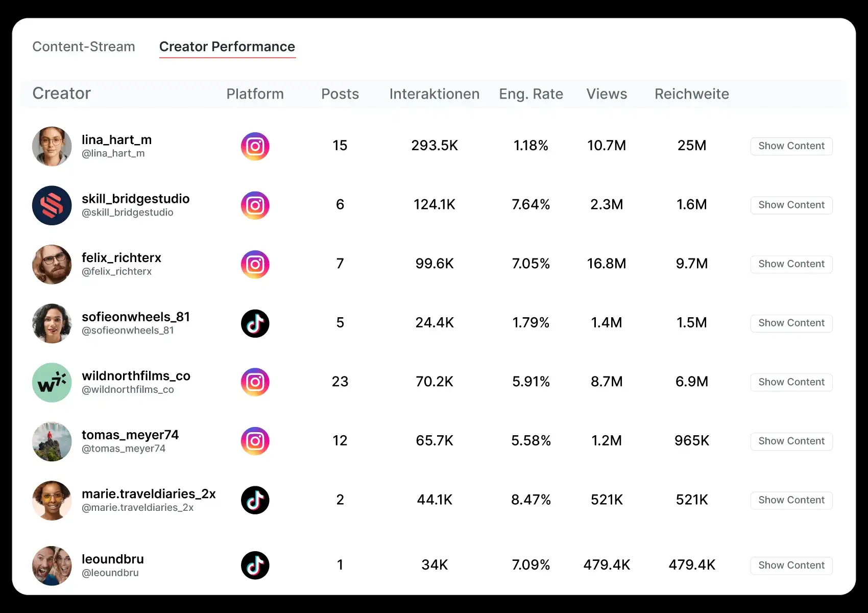Show content for lina_hart_m

pos(791,146)
